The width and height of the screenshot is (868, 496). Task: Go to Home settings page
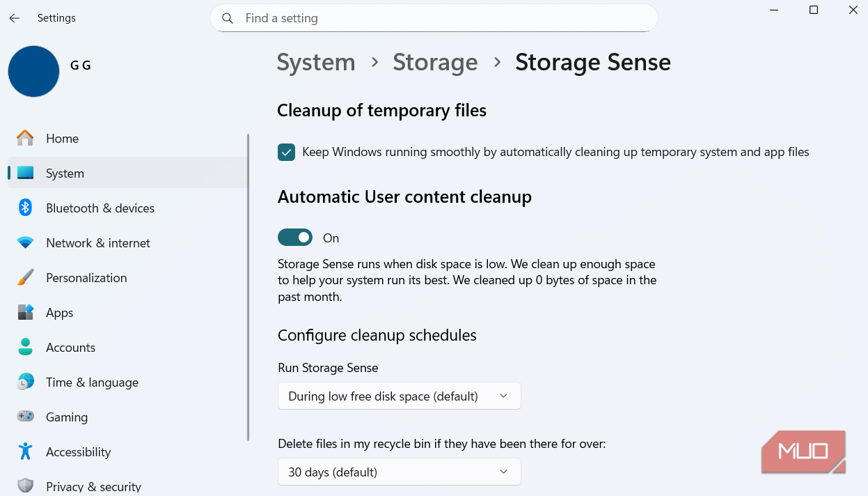(127, 138)
